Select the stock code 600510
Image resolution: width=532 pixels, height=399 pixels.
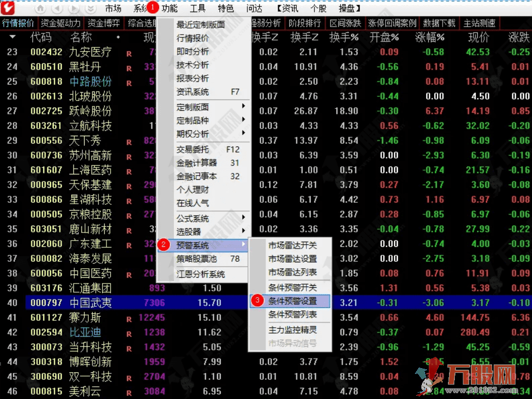[x=46, y=66]
